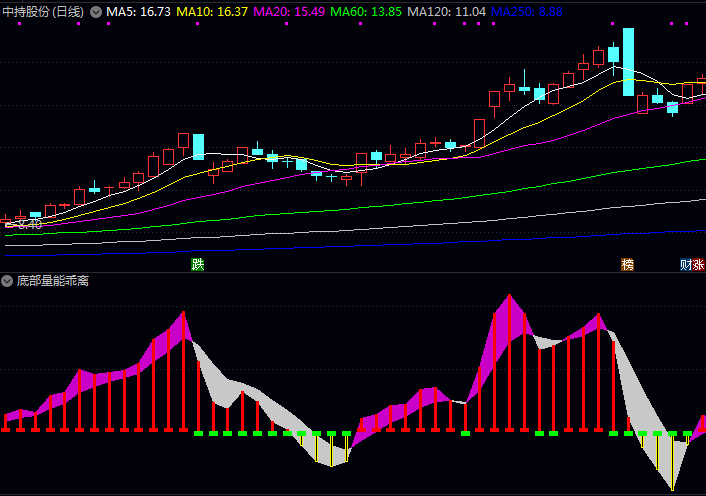Open the main chart indicator dropdown arrow
The image size is (706, 496).
(96, 12)
